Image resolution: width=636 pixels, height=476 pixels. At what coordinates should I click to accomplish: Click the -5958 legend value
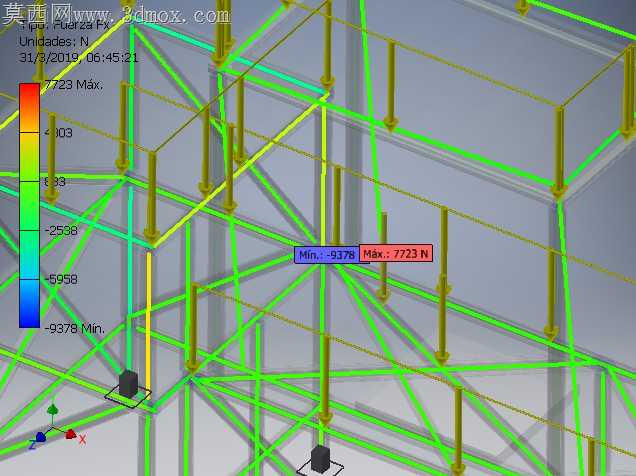pyautogui.click(x=61, y=279)
